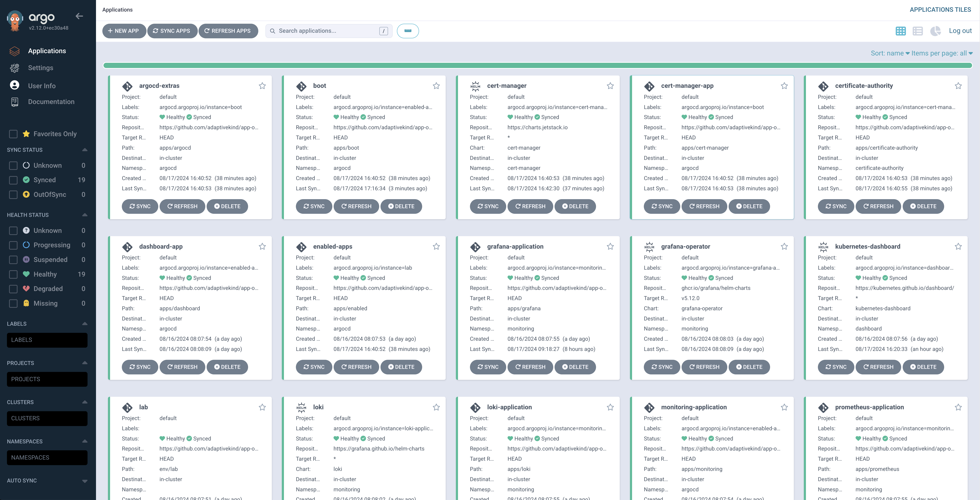Image resolution: width=980 pixels, height=500 pixels.
Task: Collapse the NAMESPACES filter section
Action: (x=84, y=441)
